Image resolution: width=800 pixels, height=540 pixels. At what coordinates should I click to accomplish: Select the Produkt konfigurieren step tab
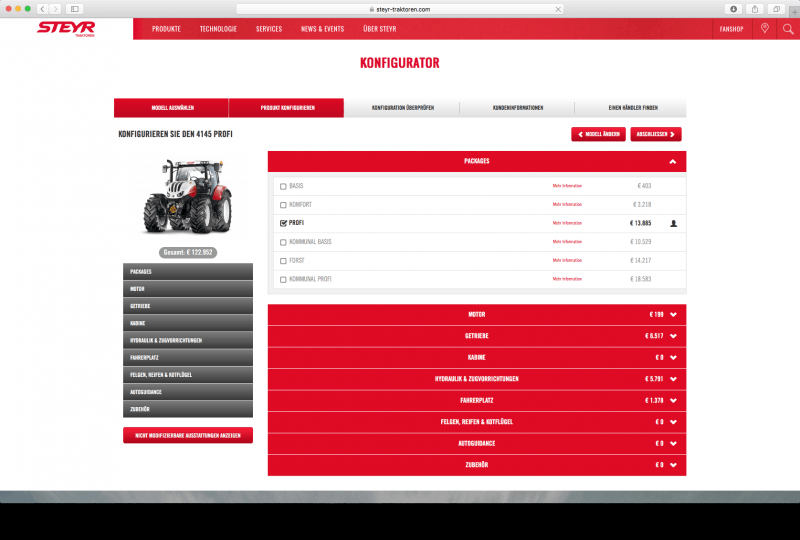[x=287, y=108]
